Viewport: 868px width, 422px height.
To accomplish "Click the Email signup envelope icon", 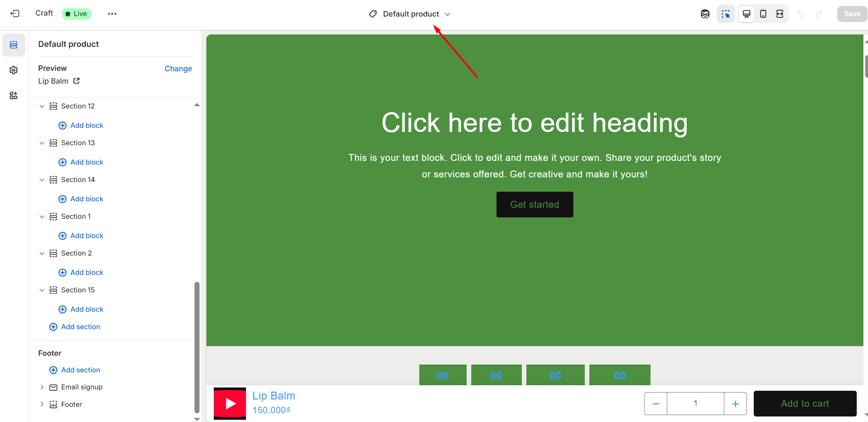I will point(53,387).
